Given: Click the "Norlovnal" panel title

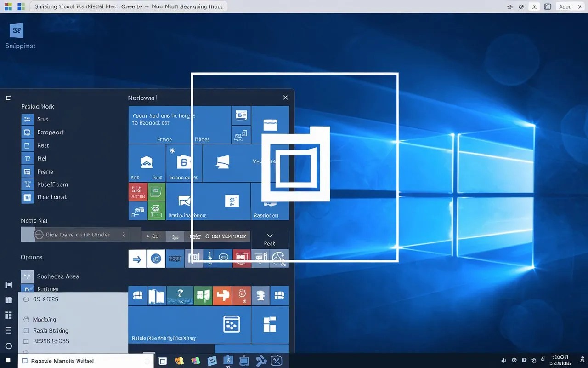Looking at the screenshot, I should pyautogui.click(x=142, y=98).
